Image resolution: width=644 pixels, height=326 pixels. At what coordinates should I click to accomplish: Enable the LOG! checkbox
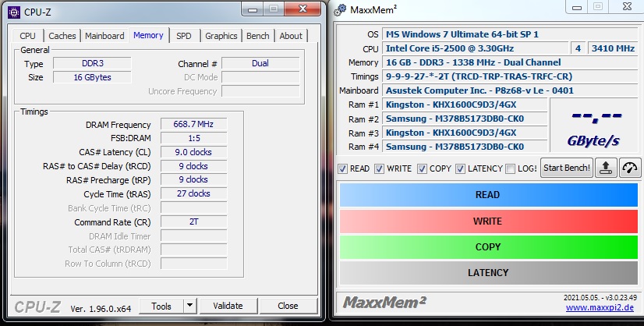(x=510, y=169)
